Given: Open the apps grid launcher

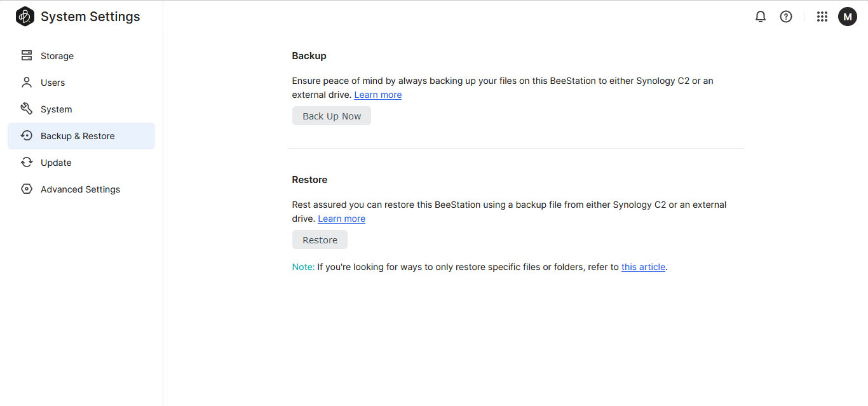Looking at the screenshot, I should 822,17.
